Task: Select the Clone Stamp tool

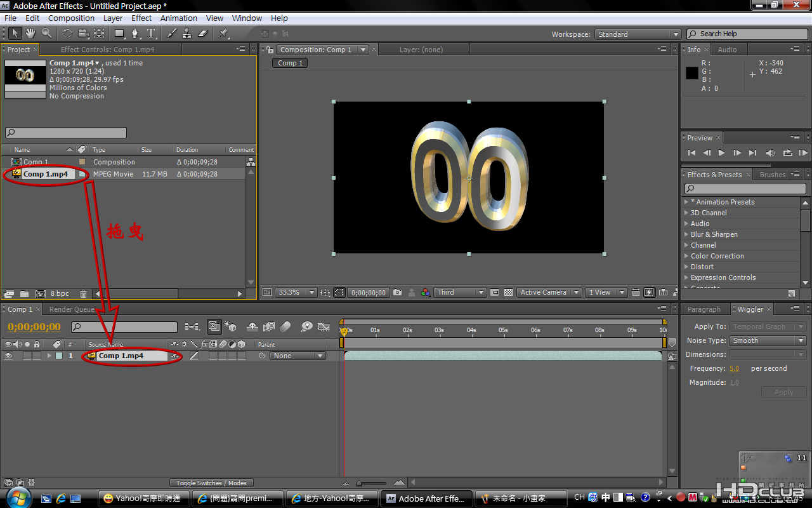Action: click(x=187, y=34)
